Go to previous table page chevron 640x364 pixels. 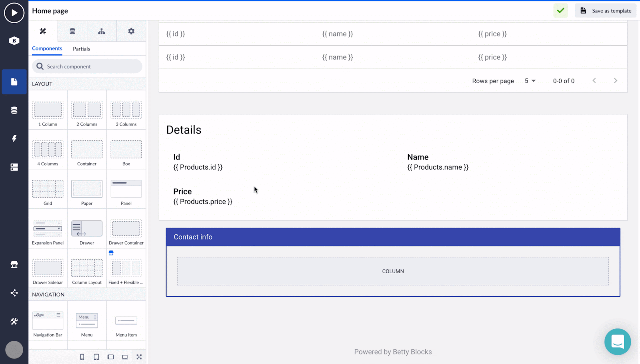[x=594, y=81]
